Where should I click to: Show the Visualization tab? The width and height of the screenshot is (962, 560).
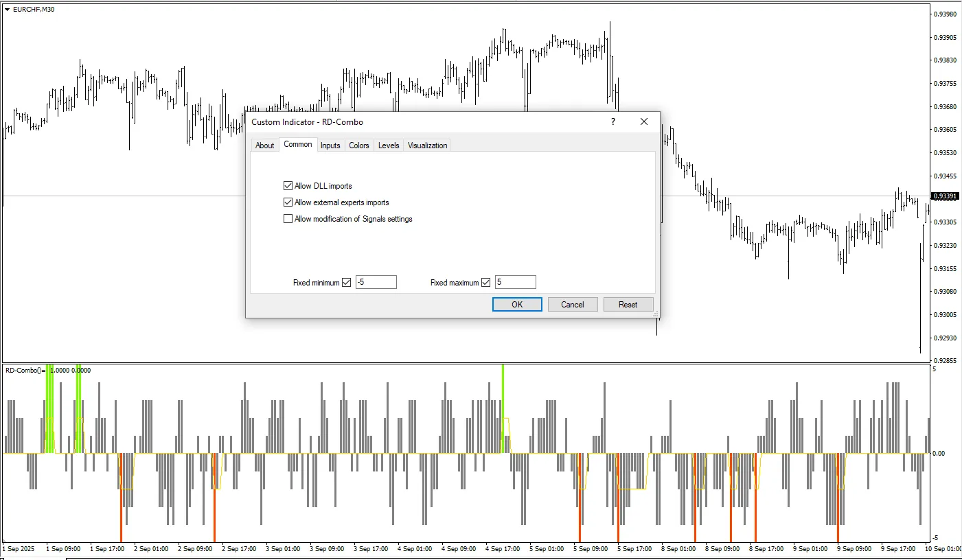click(427, 145)
